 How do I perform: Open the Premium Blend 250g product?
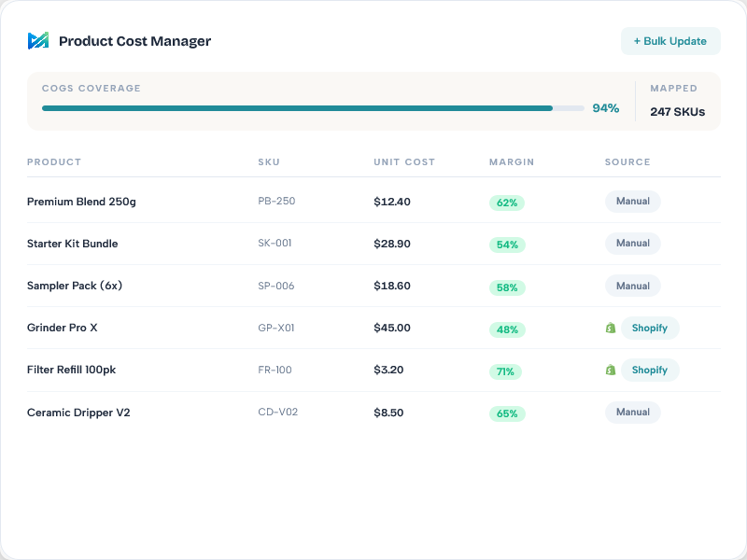point(82,202)
